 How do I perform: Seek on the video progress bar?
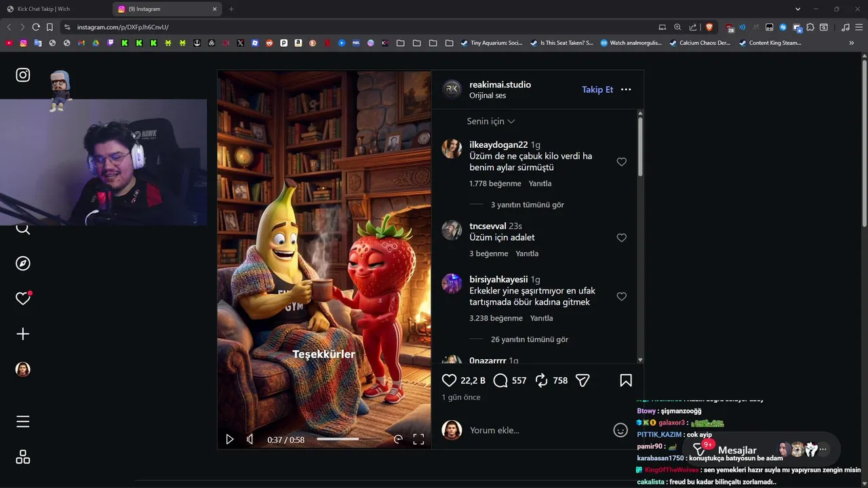click(x=349, y=439)
